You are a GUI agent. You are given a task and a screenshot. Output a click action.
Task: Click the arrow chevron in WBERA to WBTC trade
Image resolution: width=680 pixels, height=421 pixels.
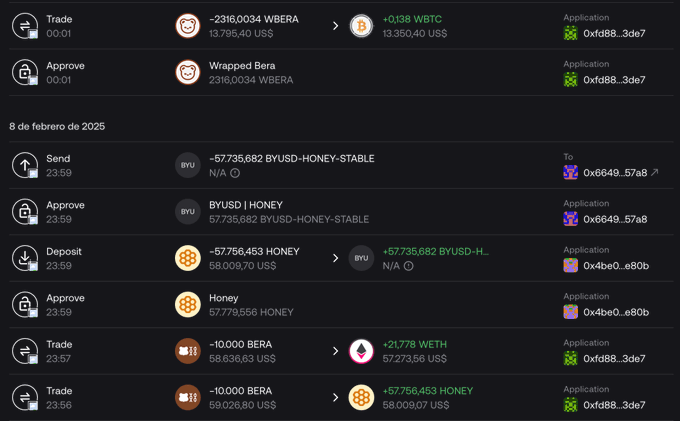(x=336, y=26)
